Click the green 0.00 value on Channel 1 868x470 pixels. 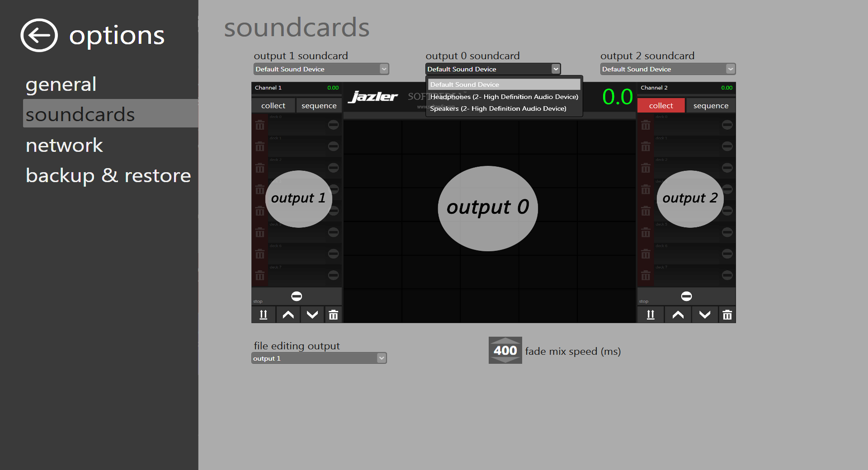tap(333, 88)
